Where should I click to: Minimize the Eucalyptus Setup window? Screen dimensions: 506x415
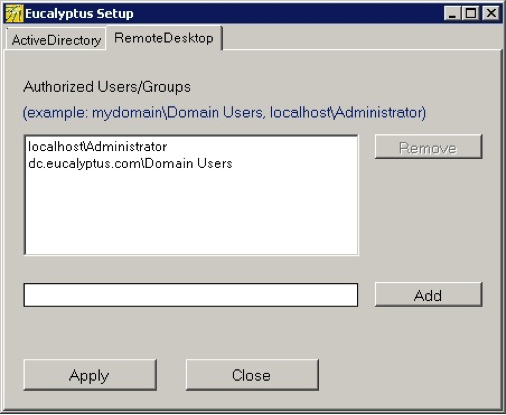[452, 14]
